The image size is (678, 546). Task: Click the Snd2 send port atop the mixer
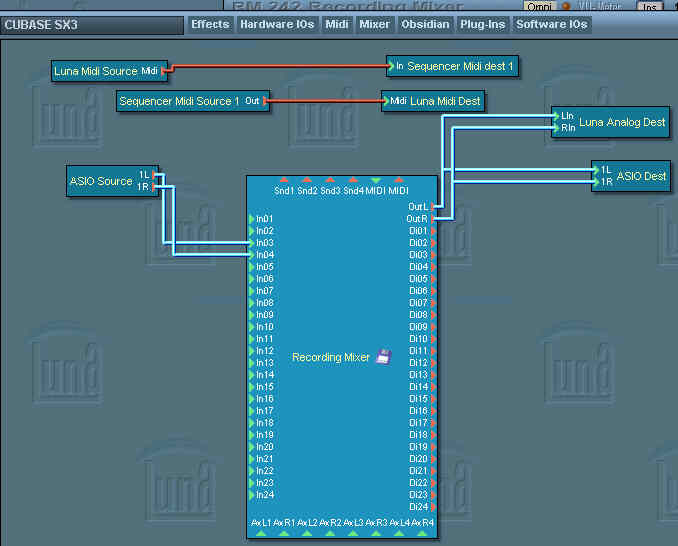(x=307, y=179)
